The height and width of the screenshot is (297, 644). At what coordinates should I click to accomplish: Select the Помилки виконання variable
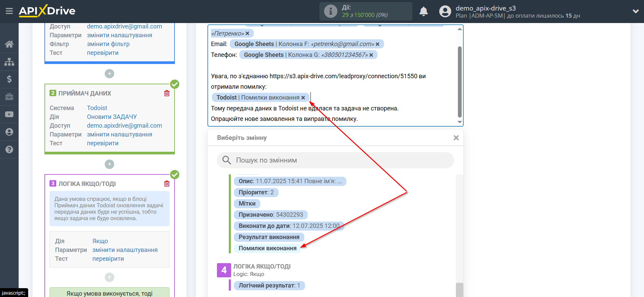click(267, 248)
